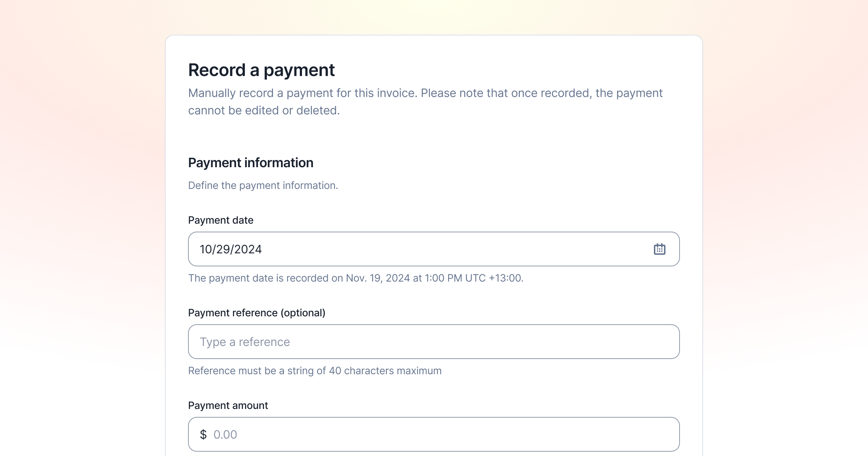Screen dimensions: 868x456
Task: Click 'cannot be edited or deleted' text
Action: (264, 110)
